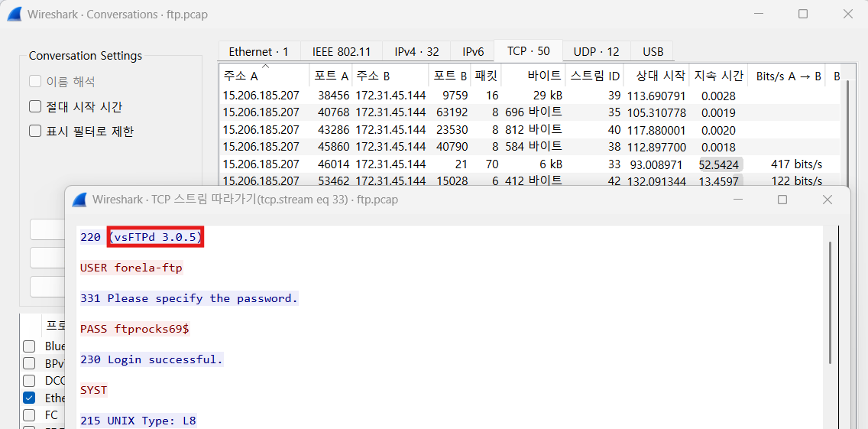Sort by the 포트 A column header
Viewport: 868px width, 429px height.
[x=331, y=76]
